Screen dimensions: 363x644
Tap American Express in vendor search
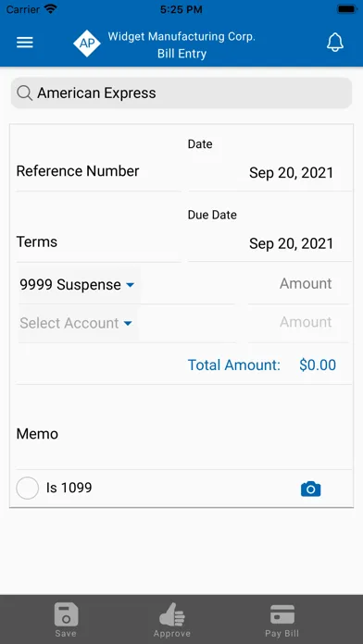pyautogui.click(x=96, y=93)
